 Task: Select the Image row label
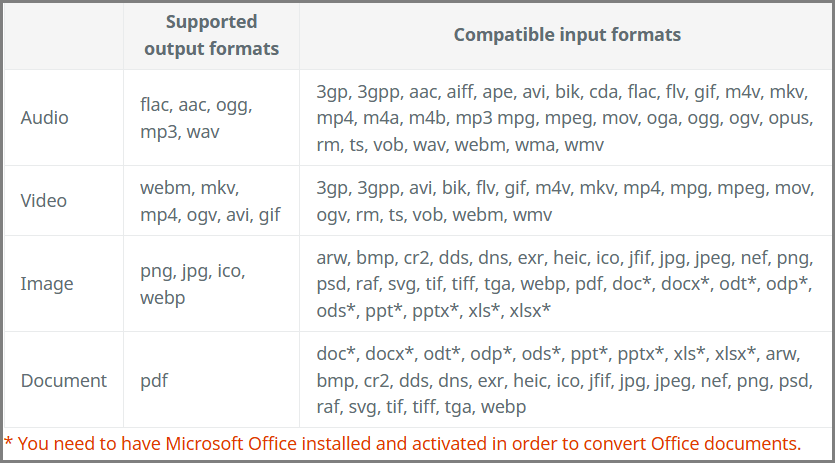tap(46, 284)
